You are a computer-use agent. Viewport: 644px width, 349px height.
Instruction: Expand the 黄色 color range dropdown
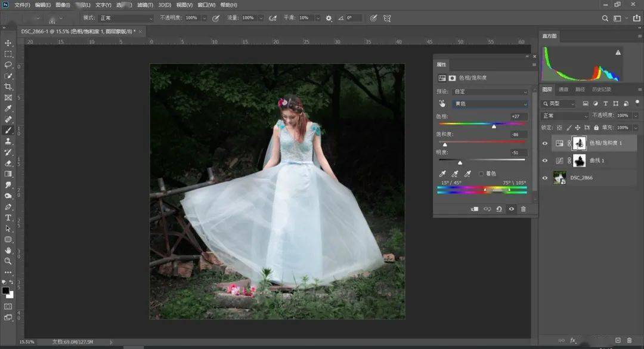point(490,104)
